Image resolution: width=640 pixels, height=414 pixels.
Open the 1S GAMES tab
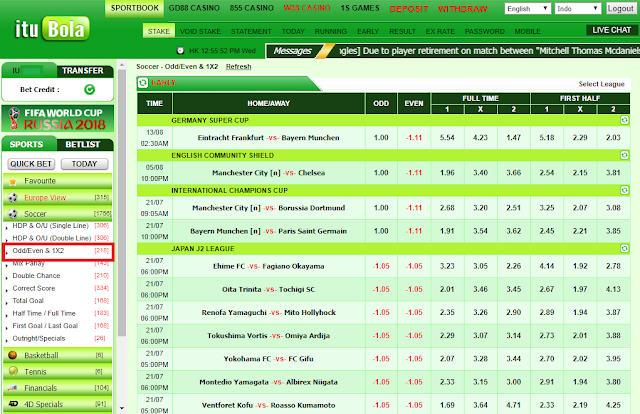(x=360, y=8)
